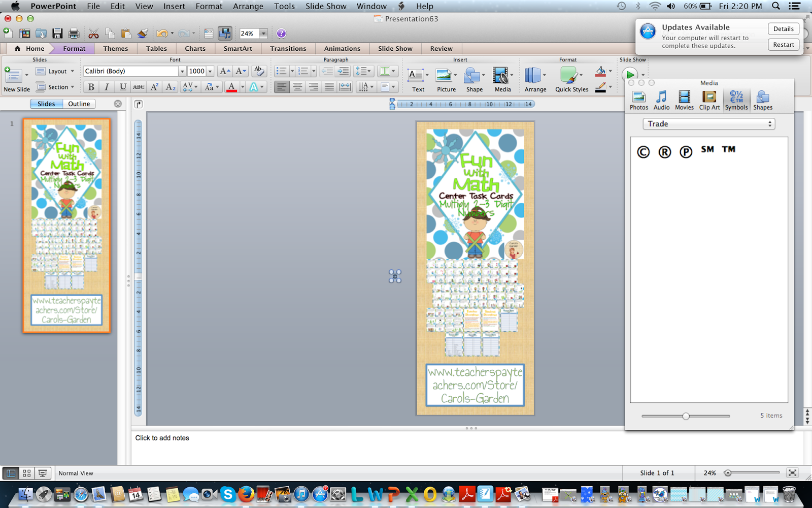Toggle Underline formatting
812x508 pixels.
[123, 87]
